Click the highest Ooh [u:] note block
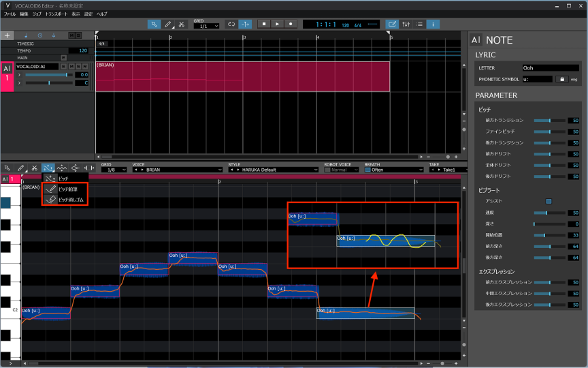The image size is (588, 368). (x=193, y=258)
